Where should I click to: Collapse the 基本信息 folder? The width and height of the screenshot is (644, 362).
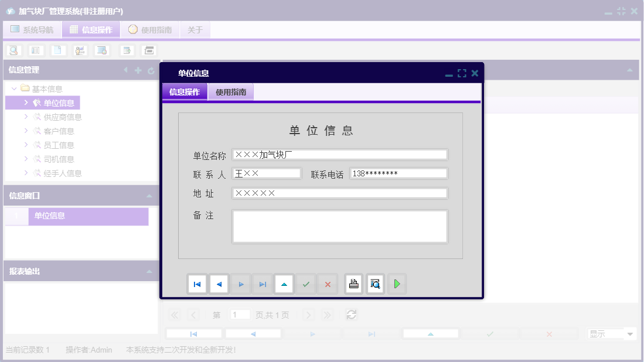pyautogui.click(x=14, y=89)
